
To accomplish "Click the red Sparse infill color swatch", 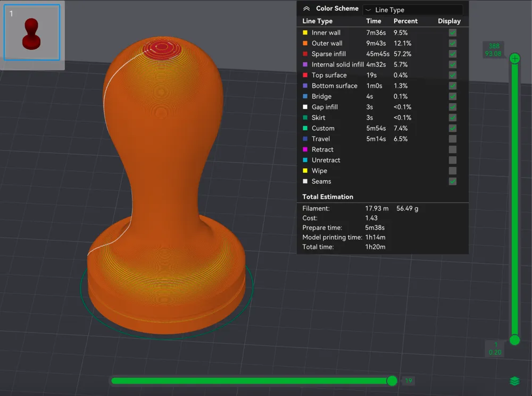I will [x=305, y=54].
